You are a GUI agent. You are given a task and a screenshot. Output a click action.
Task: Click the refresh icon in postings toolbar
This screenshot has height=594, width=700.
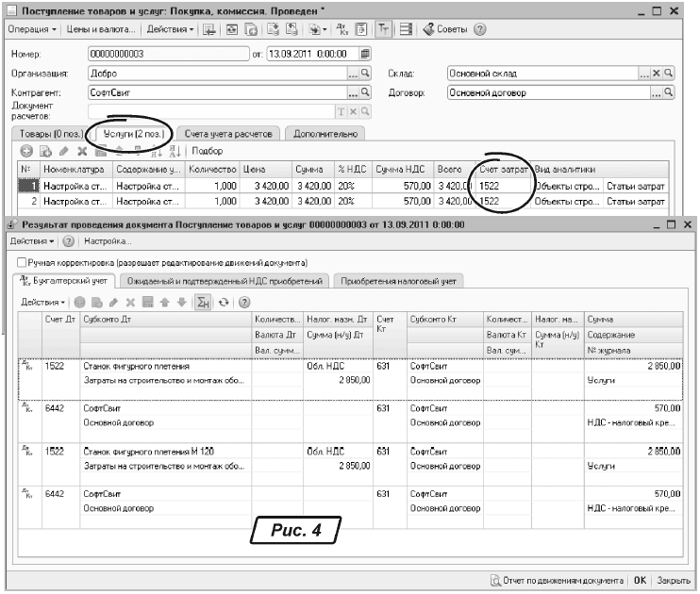tap(224, 302)
